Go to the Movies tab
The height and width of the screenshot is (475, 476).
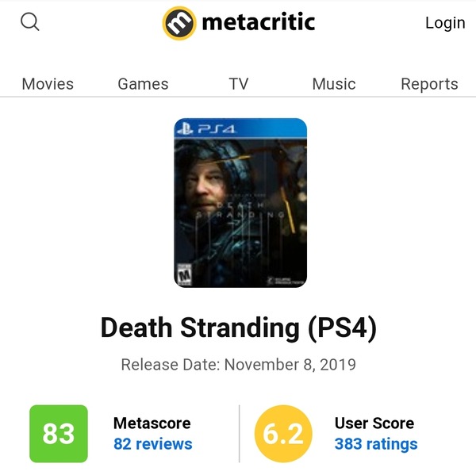(x=48, y=84)
